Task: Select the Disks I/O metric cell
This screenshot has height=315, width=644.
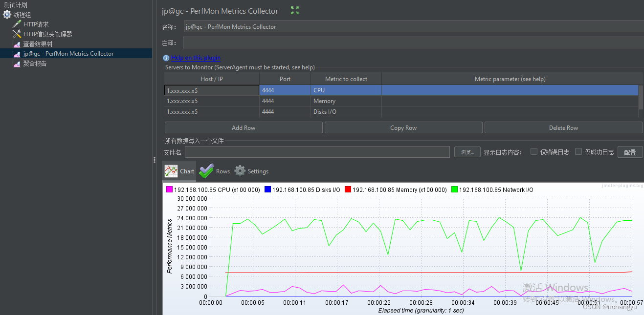Action: tap(346, 112)
